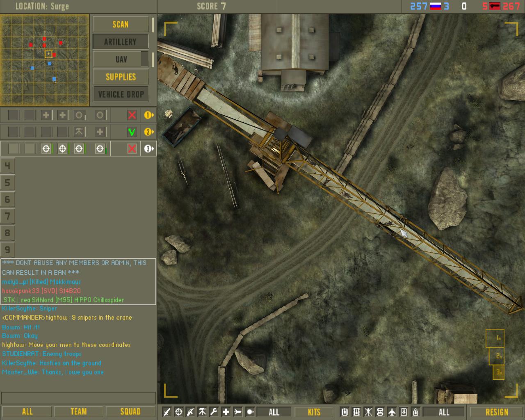Select first medic member in squad 1

[x=46, y=115]
